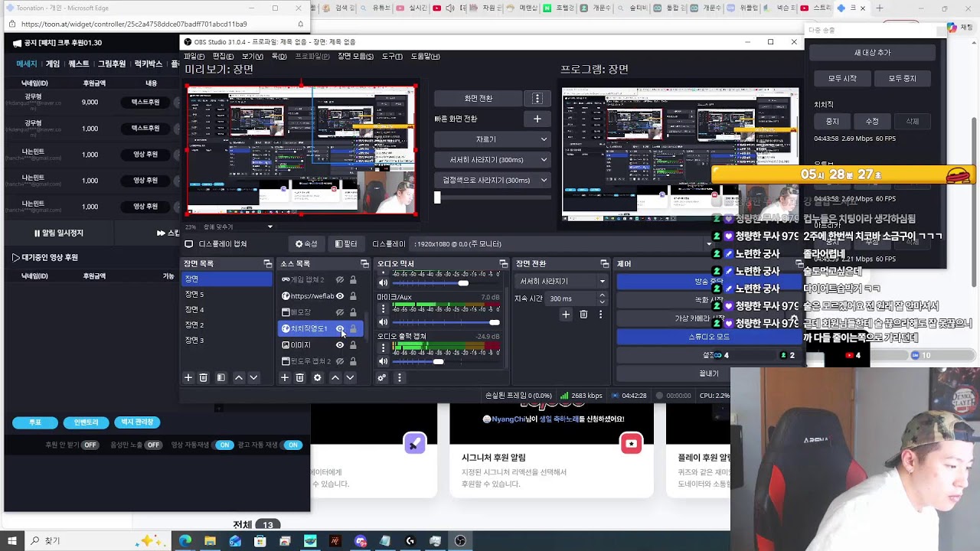Add a new scene with the plus icon
This screenshot has height=551, width=980.
[x=188, y=377]
